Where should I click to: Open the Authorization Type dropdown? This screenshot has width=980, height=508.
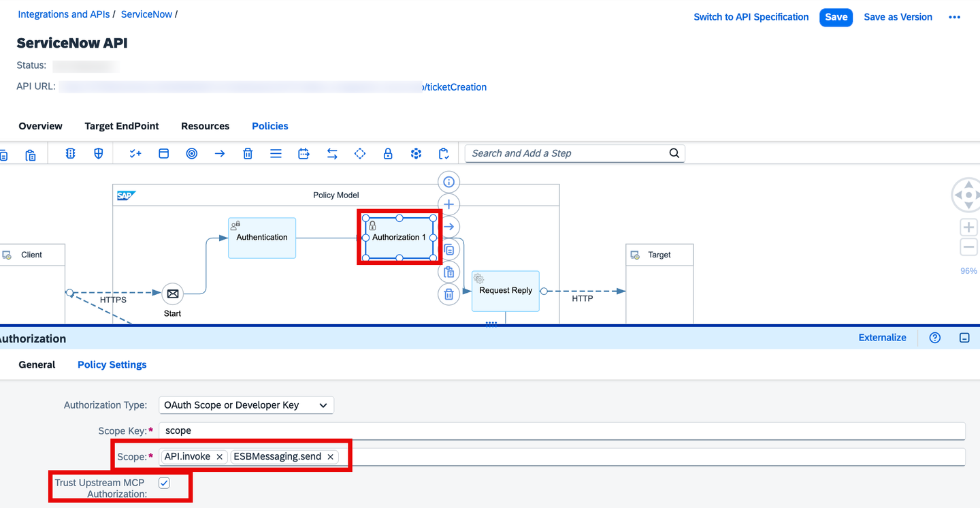pos(246,405)
